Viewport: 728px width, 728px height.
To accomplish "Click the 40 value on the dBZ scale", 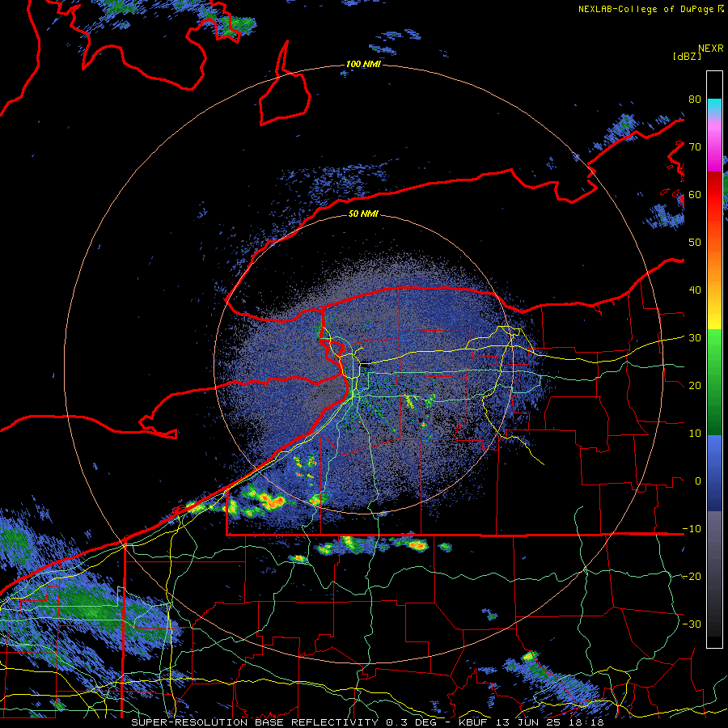I will click(695, 290).
